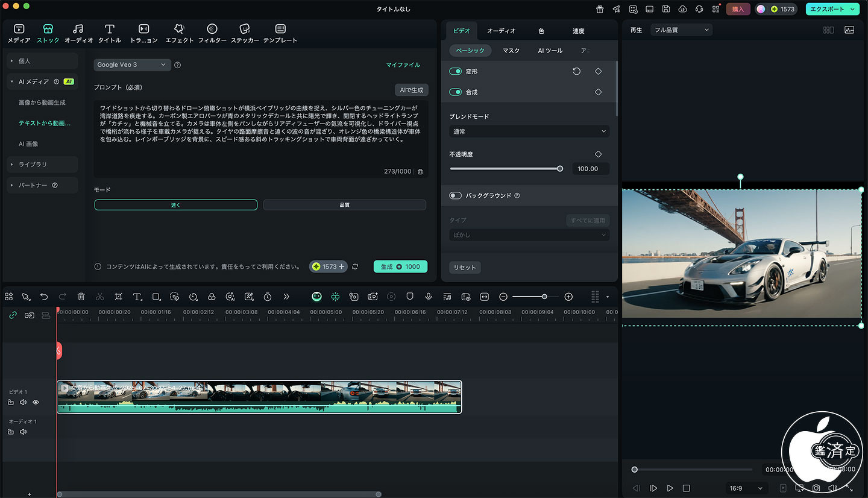Open the トランジション (Transitions) panel
The image size is (868, 498).
coord(143,33)
